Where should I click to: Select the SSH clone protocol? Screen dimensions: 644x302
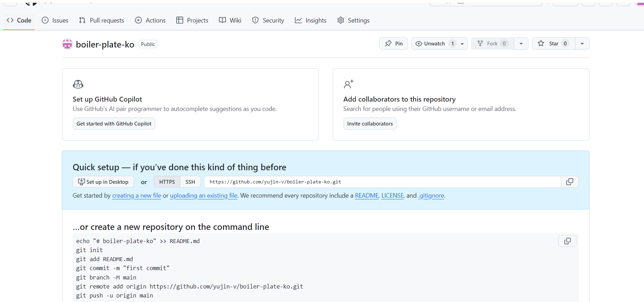coord(190,182)
